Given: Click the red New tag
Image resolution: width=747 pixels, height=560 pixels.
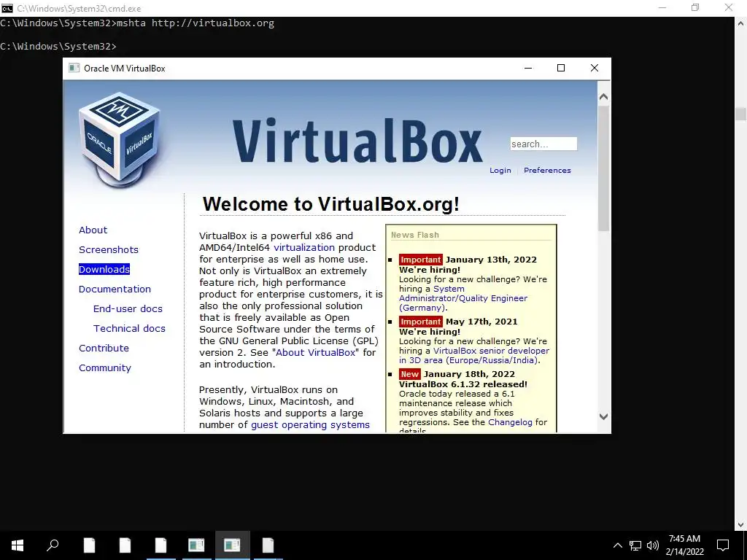Looking at the screenshot, I should 410,374.
